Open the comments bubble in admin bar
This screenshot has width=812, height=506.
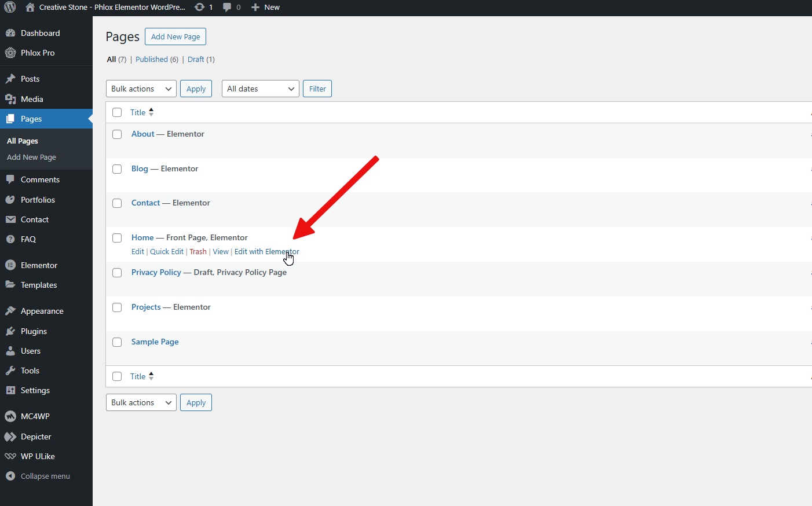point(227,8)
